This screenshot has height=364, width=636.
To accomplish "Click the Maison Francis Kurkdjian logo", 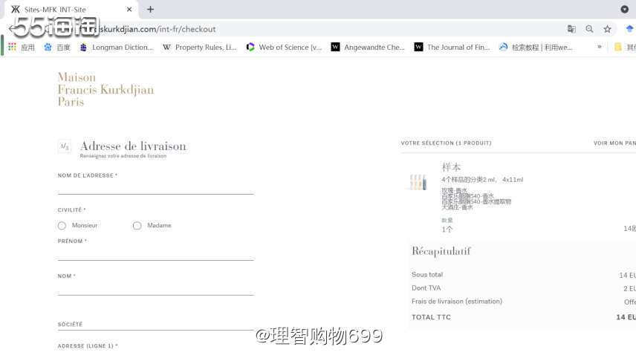I will coord(106,90).
